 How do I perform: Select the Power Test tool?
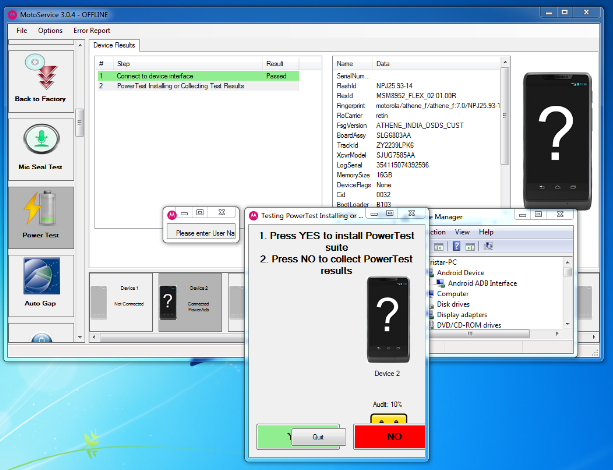tap(41, 217)
